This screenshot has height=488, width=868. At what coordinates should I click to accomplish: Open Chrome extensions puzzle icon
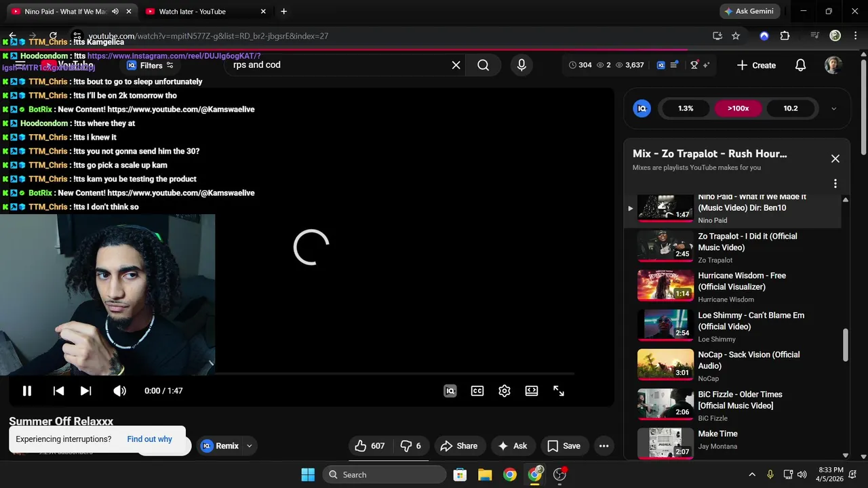click(x=785, y=36)
